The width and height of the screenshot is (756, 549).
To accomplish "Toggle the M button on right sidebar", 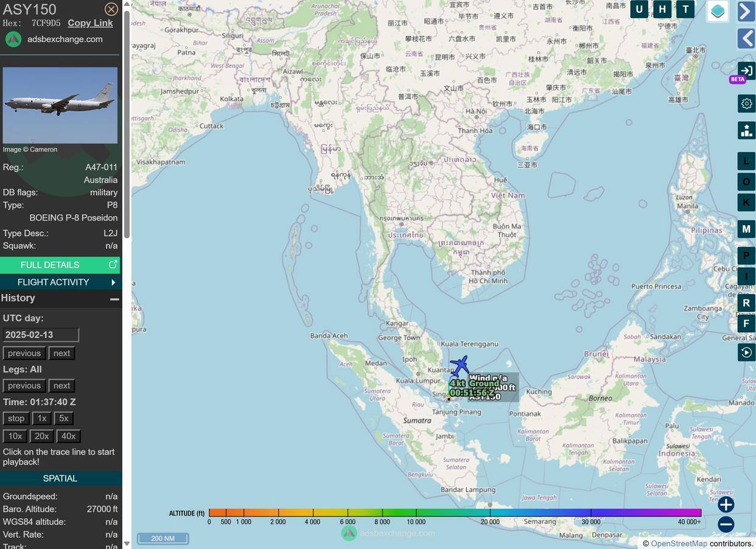I will click(x=746, y=229).
